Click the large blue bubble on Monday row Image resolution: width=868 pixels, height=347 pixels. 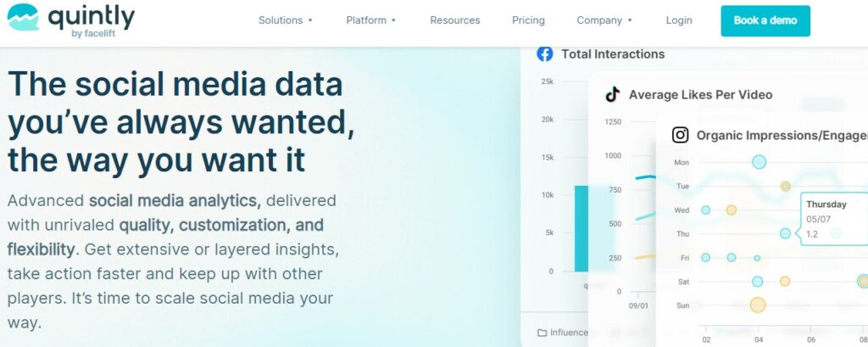point(759,162)
